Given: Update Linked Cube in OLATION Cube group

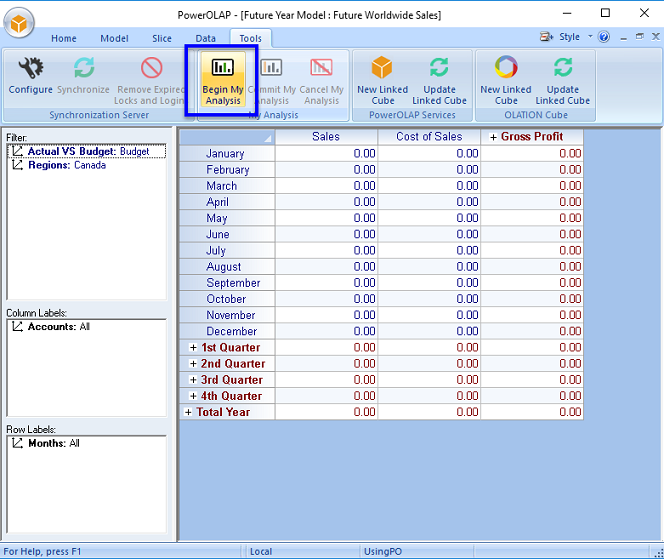Looking at the screenshot, I should click(562, 81).
